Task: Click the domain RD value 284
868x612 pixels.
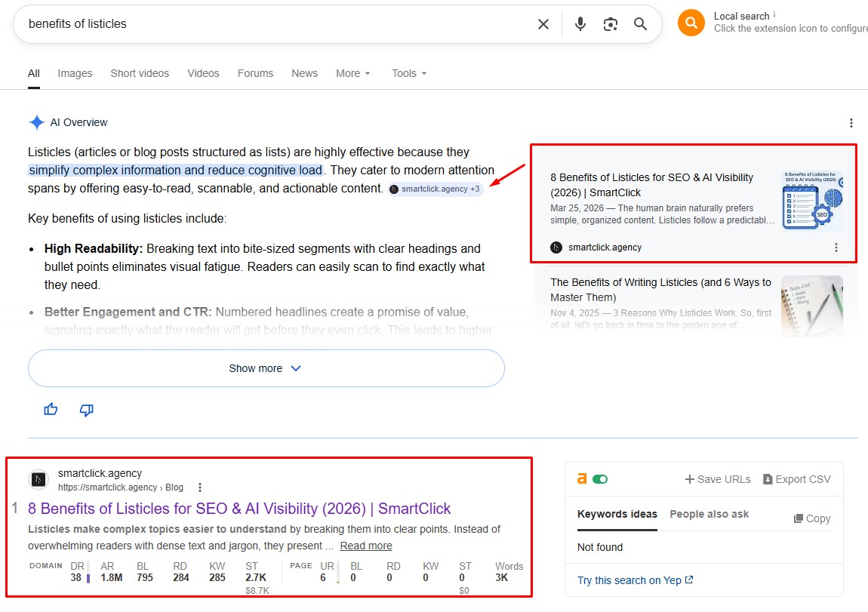Action: (x=181, y=578)
